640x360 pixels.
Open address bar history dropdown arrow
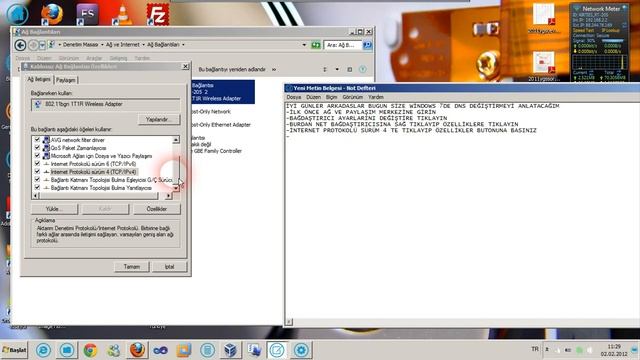(x=304, y=45)
